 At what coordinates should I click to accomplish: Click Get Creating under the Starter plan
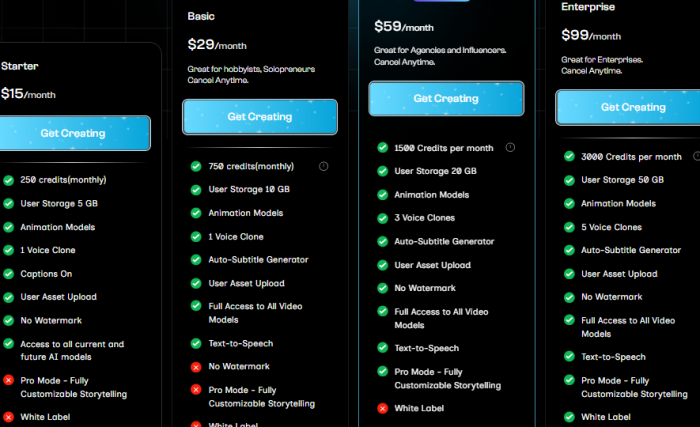(73, 133)
